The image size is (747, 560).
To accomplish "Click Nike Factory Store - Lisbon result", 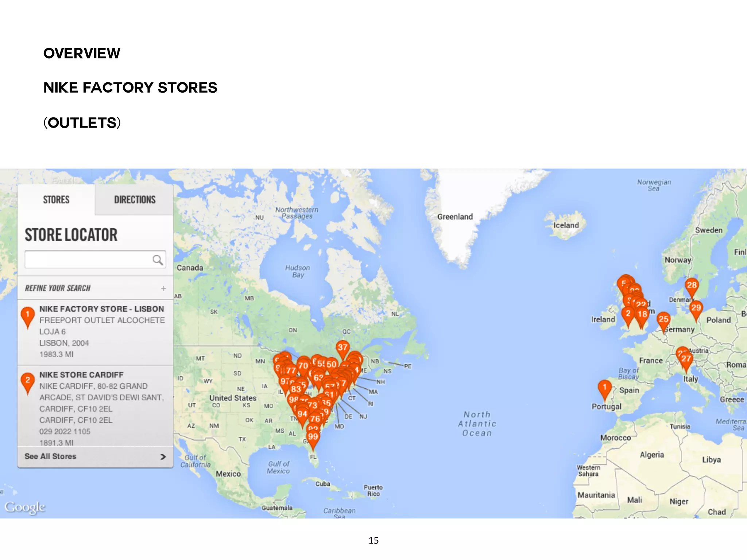I will click(x=101, y=309).
